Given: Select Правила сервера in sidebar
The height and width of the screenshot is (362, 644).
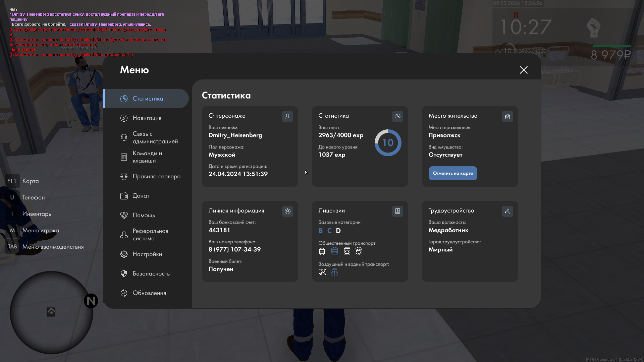Looking at the screenshot, I should click(156, 176).
